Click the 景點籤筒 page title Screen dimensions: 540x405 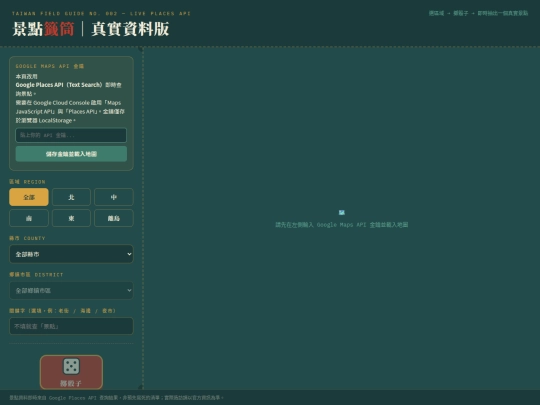[x=43, y=29]
